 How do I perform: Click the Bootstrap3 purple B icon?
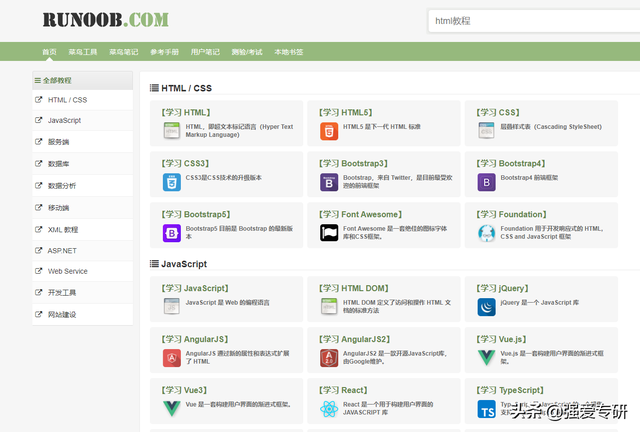pos(328,182)
